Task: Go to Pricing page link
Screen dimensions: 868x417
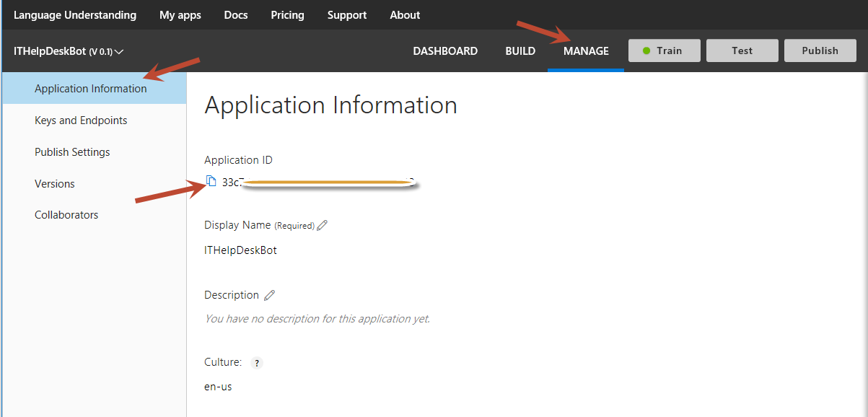Action: coord(288,14)
